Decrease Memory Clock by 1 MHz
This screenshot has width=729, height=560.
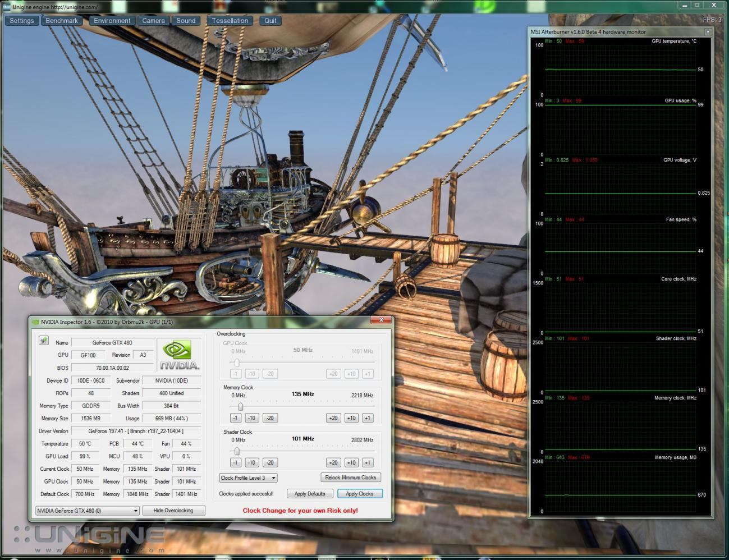coord(236,418)
